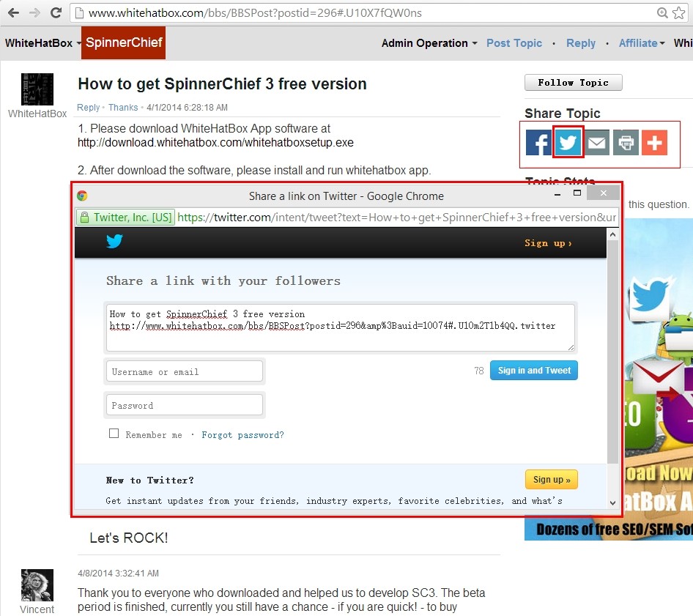693x616 pixels.
Task: Share topic via the email envelope icon
Action: (x=597, y=142)
